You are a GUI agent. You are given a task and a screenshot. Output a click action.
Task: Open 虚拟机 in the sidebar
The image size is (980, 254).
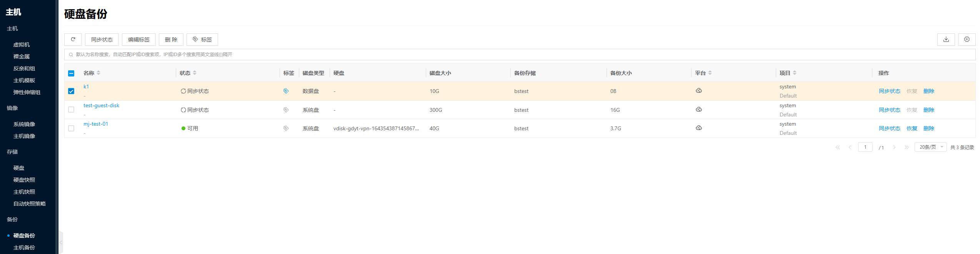[22, 45]
